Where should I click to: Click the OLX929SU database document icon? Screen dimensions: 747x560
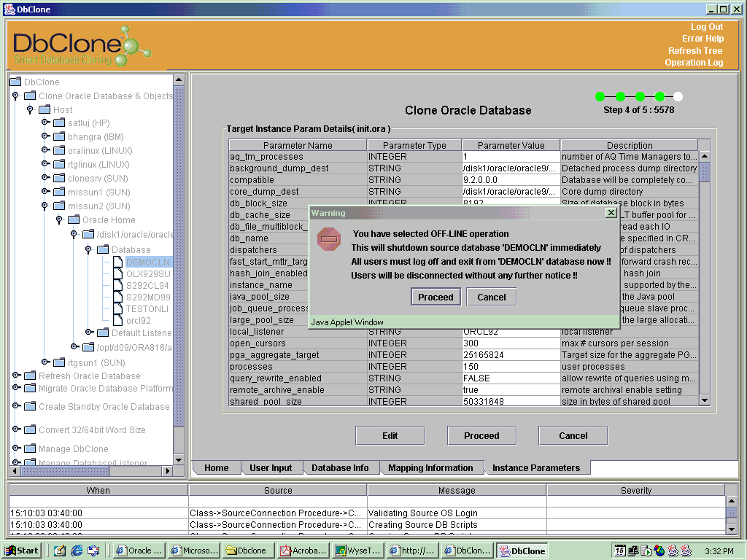[117, 274]
